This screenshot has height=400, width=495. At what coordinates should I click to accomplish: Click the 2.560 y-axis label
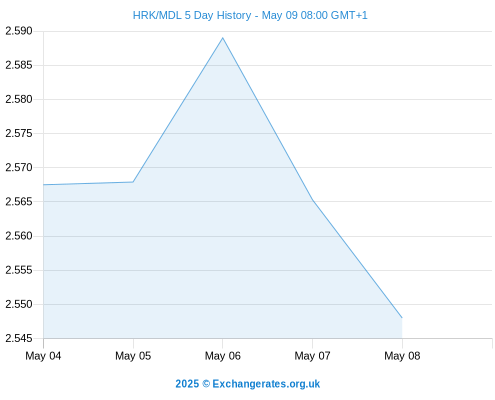coord(19,236)
